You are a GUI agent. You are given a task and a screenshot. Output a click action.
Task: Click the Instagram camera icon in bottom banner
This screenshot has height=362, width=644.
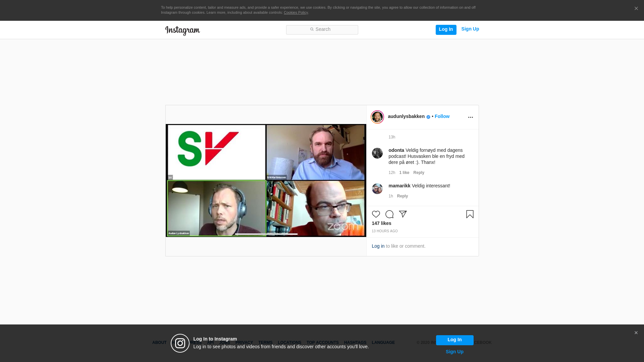tap(180, 343)
